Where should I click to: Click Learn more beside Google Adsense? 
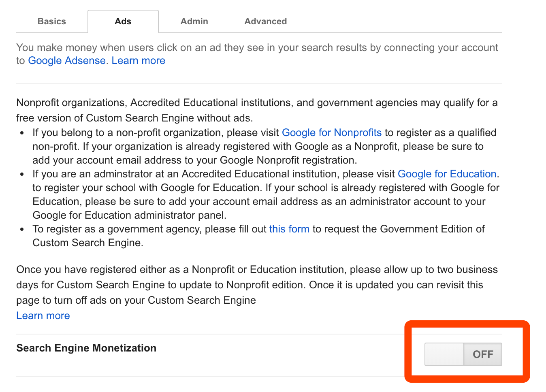tap(138, 61)
